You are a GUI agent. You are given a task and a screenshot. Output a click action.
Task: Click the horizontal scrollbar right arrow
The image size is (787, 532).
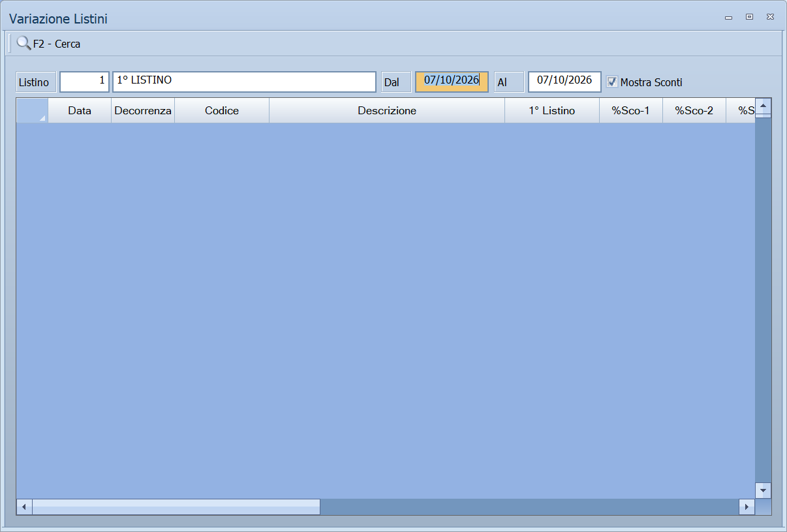click(747, 507)
